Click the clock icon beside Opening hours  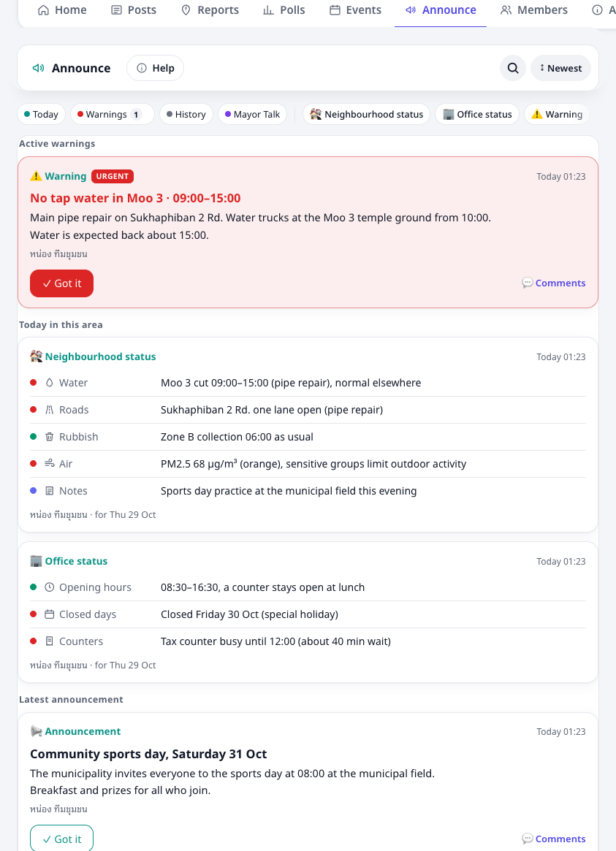(x=50, y=587)
